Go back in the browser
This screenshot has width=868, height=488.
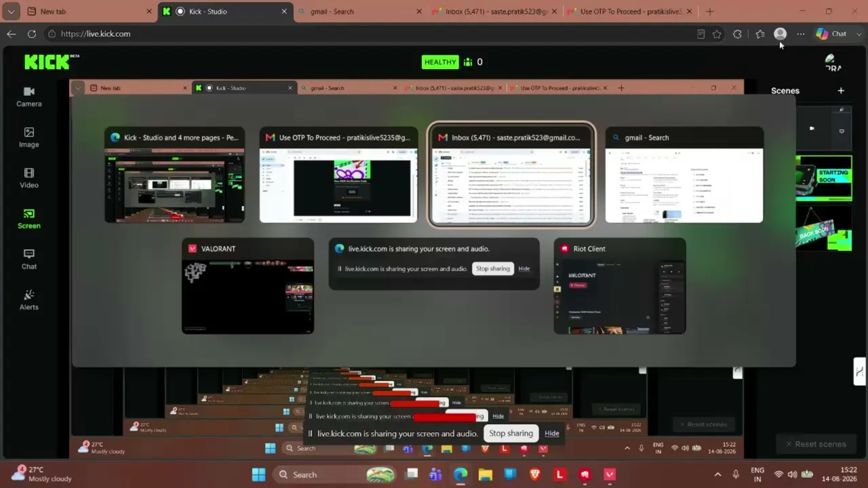click(x=12, y=34)
